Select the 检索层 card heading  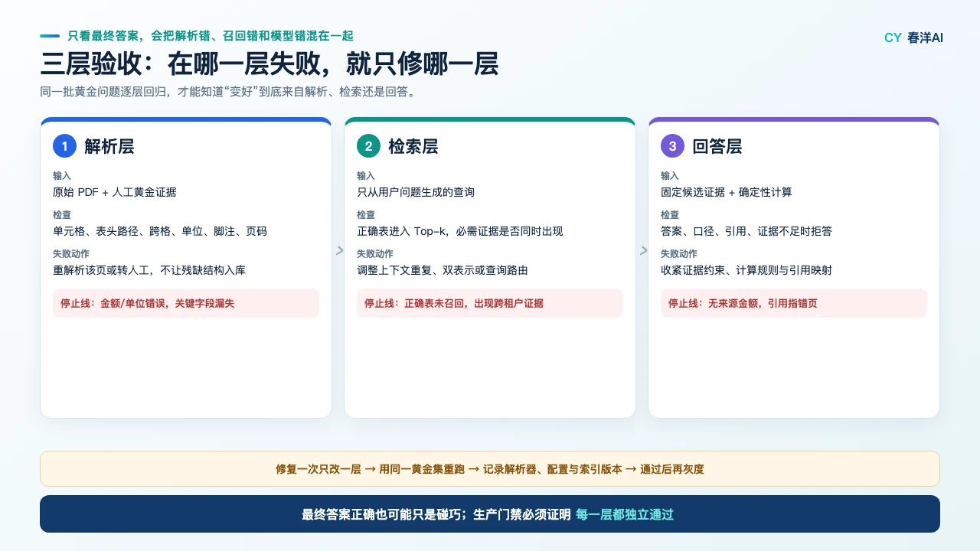pos(413,146)
